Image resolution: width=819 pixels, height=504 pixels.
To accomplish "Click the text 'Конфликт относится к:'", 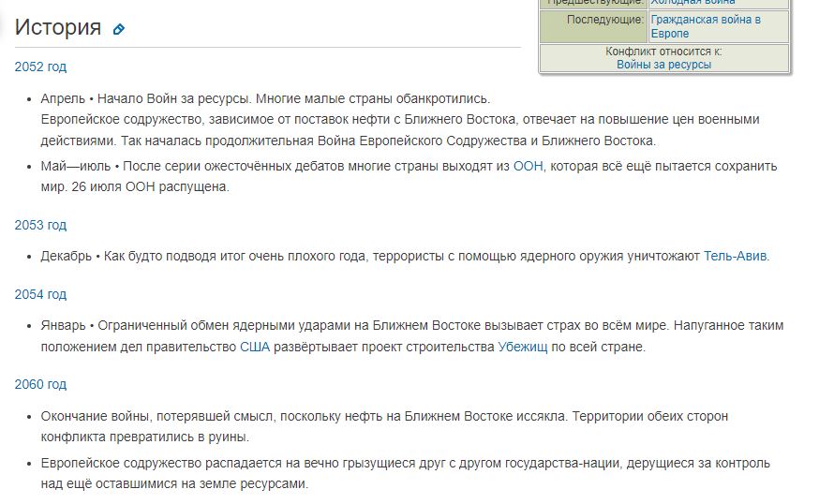I will tap(663, 52).
